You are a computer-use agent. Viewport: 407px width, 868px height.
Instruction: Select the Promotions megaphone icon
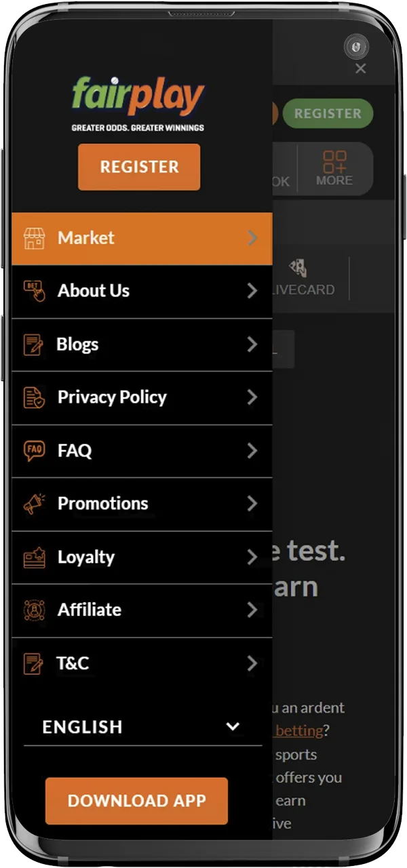(x=33, y=503)
